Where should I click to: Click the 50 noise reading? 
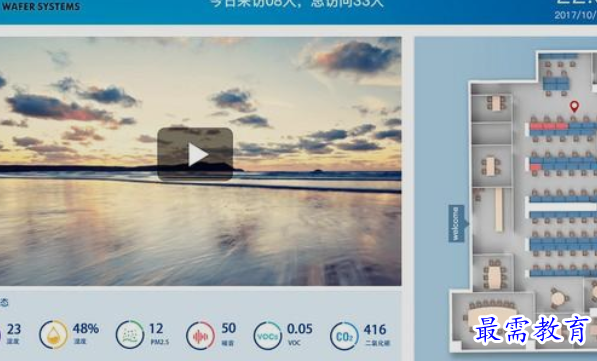tap(228, 328)
